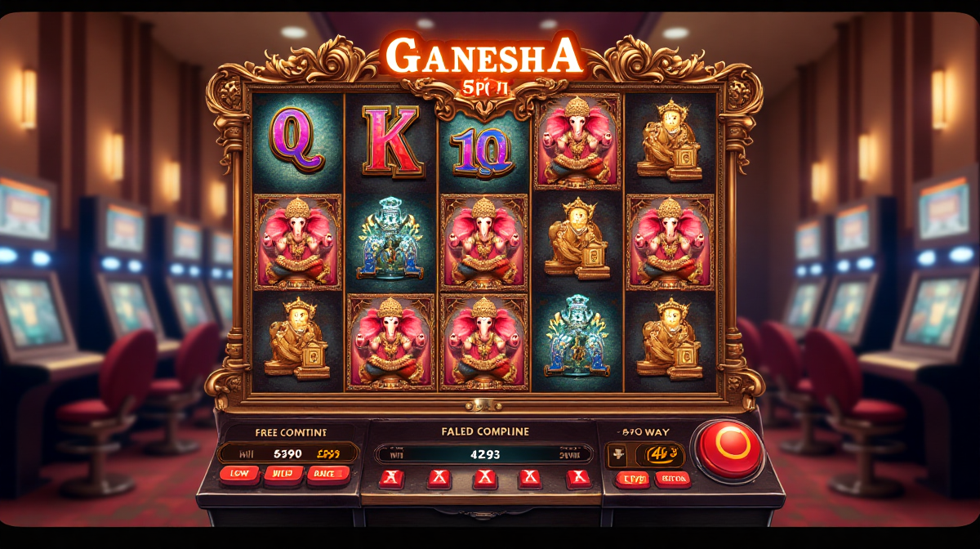Click the gold number display under 870 WAY
The width and height of the screenshot is (980, 549).
click(659, 453)
